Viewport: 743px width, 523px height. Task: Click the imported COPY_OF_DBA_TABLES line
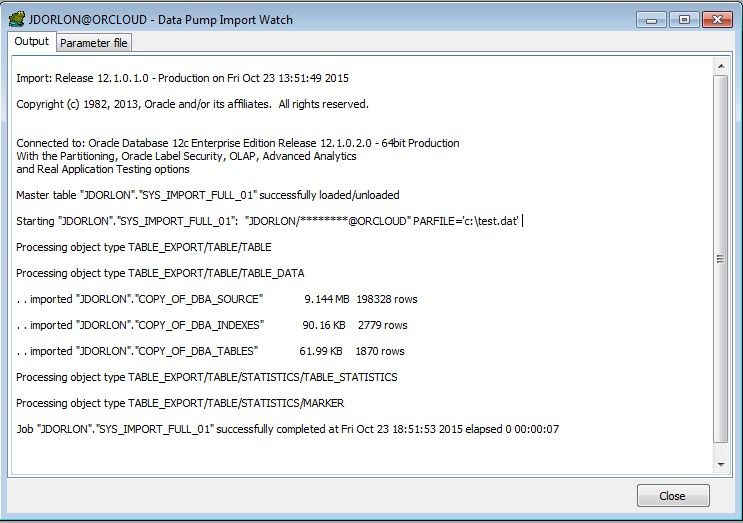click(210, 352)
